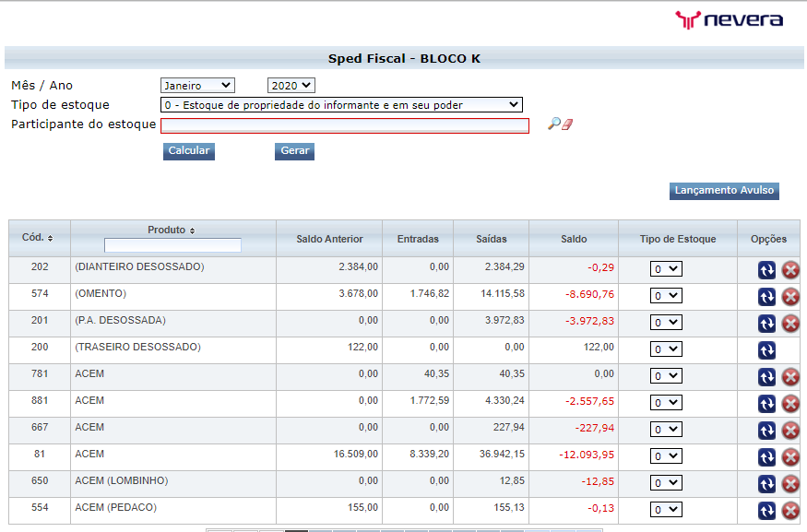This screenshot has height=532, width=807.
Task: Open Tipo de Estoque dropdown for row 554
Action: coord(666,510)
